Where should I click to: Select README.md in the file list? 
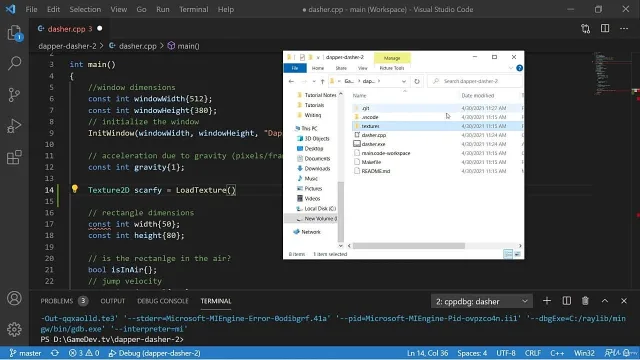pos(376,171)
